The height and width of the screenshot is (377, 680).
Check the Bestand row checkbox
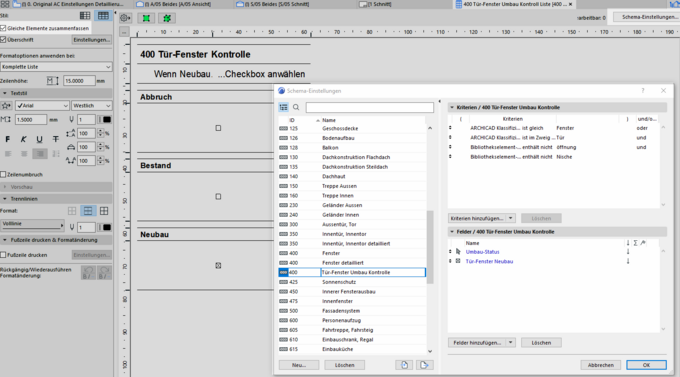pyautogui.click(x=218, y=197)
